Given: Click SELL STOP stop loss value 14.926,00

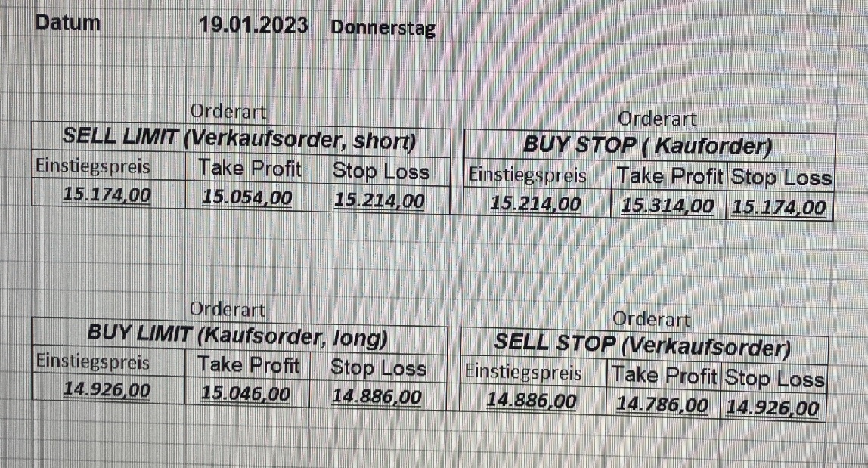Looking at the screenshot, I should click(772, 408).
